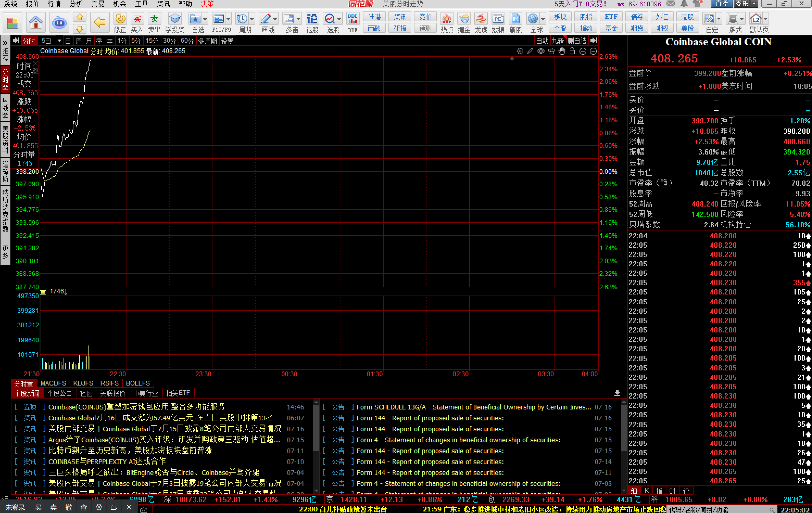Expand the 多窗 dropdown arrow
Viewport: 812px width, 513px height.
(x=298, y=19)
